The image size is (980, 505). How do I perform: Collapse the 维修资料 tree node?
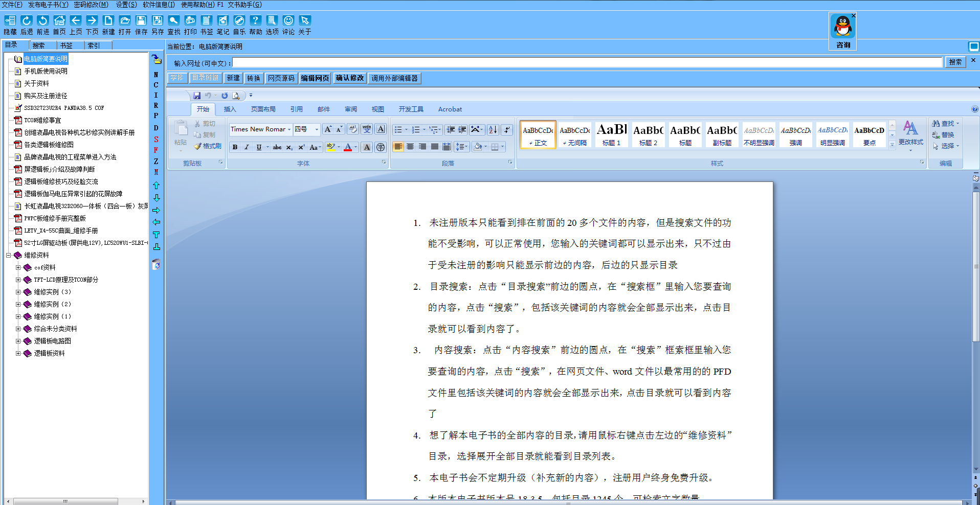tap(8, 255)
